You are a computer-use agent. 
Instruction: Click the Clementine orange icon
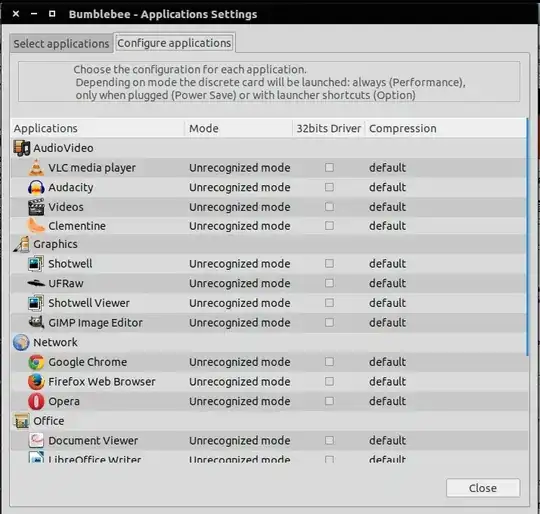(x=36, y=226)
